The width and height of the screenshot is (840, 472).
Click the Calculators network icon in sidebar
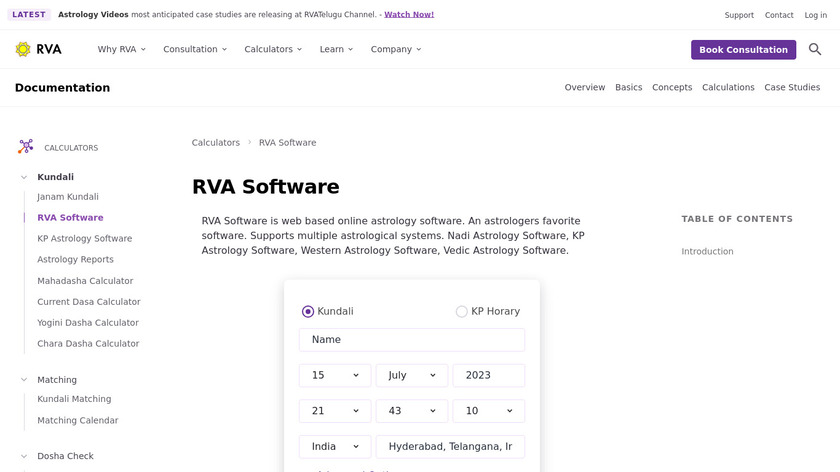[x=26, y=147]
